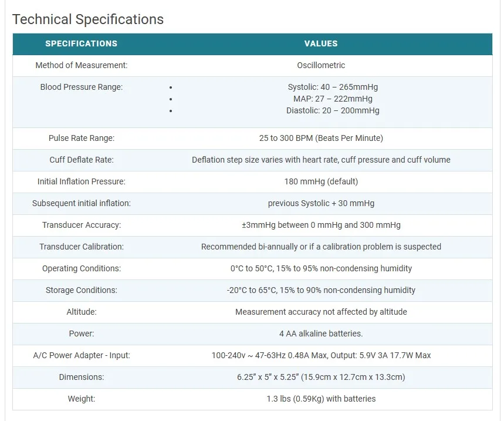Screen dimensions: 504x421
Task: Click the VALUES column header
Action: (321, 43)
